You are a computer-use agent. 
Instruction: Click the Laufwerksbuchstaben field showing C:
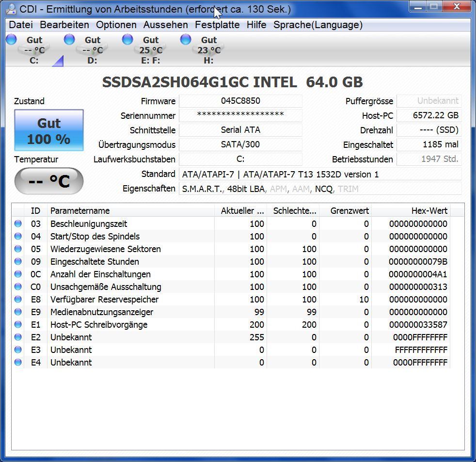(x=240, y=159)
